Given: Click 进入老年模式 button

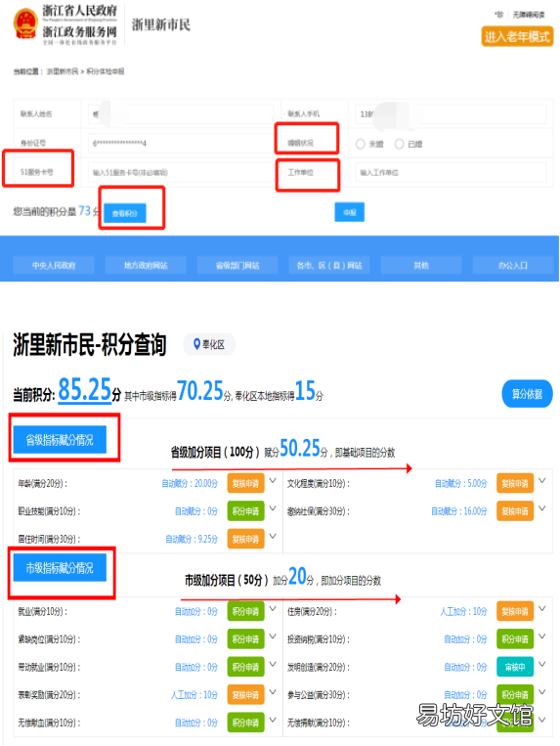Looking at the screenshot, I should click(517, 36).
